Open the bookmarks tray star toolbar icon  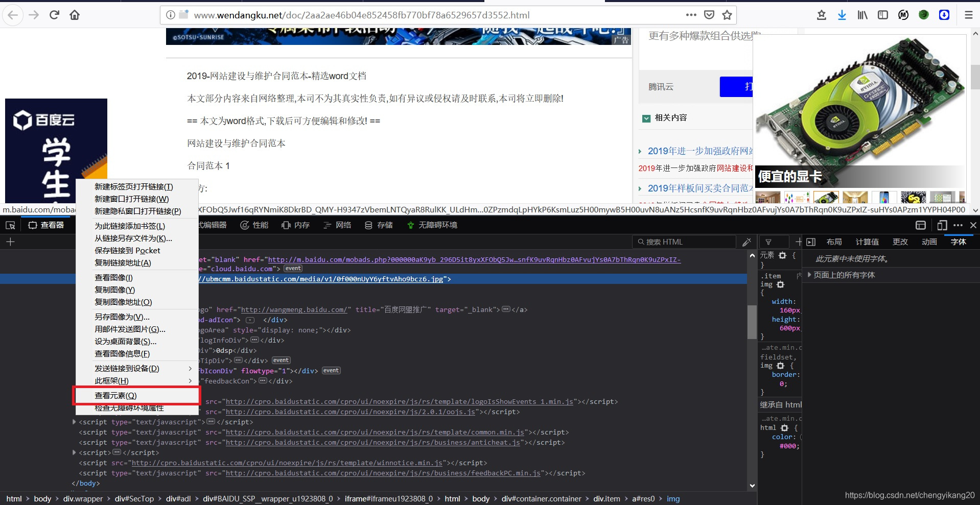click(x=822, y=15)
